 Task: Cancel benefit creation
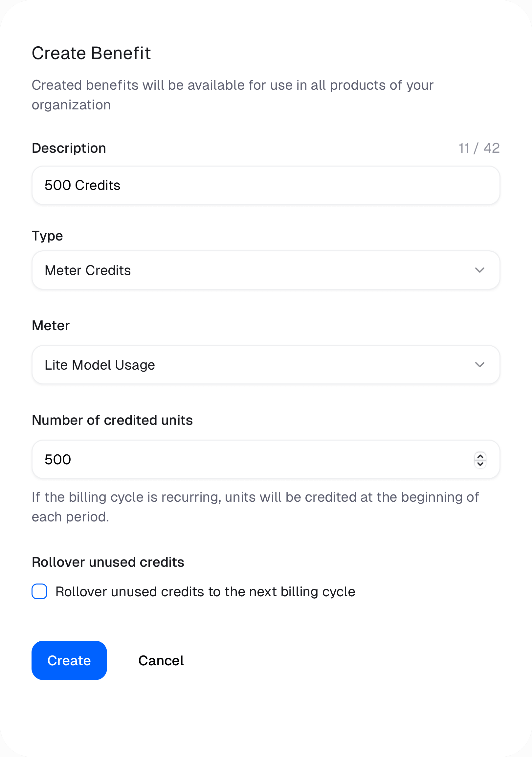(161, 660)
